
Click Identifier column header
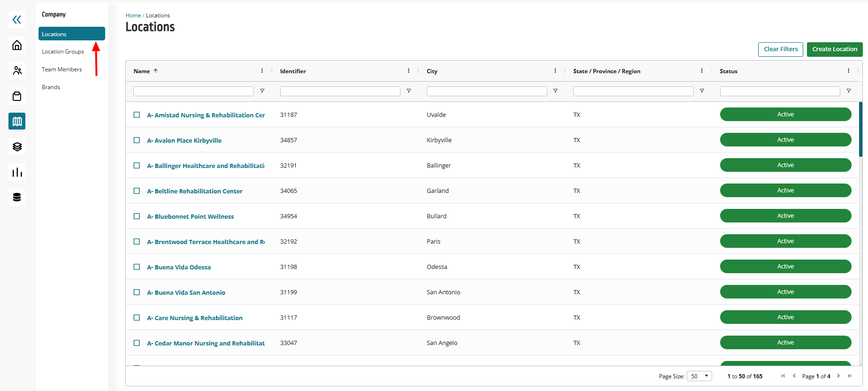click(293, 71)
